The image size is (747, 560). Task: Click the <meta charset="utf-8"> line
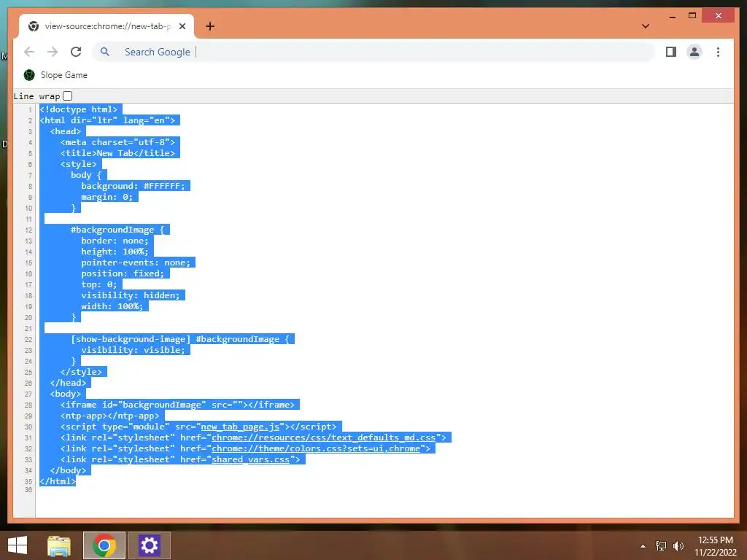point(117,142)
